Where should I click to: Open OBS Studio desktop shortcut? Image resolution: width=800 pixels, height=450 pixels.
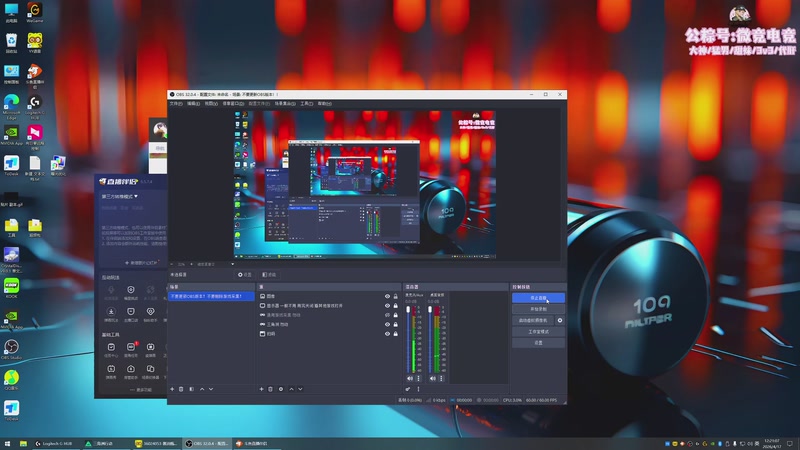11,349
